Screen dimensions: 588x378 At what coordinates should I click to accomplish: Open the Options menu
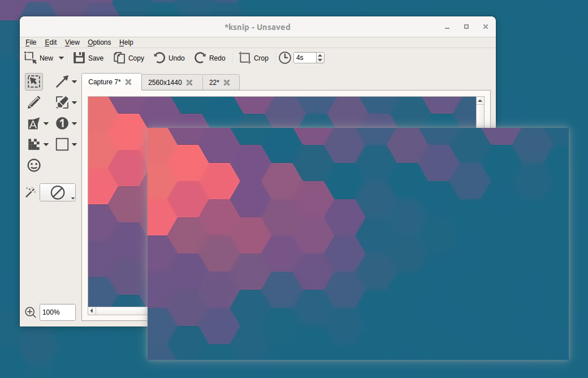(x=99, y=42)
